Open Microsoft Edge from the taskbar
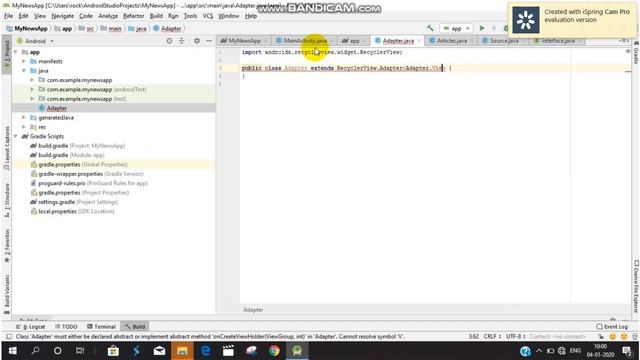The height and width of the screenshot is (360, 640). click(205, 351)
